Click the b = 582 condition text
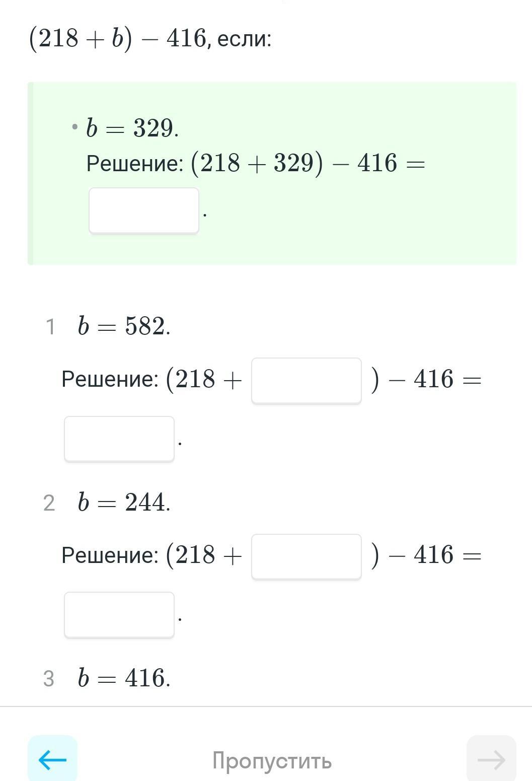 pos(124,326)
